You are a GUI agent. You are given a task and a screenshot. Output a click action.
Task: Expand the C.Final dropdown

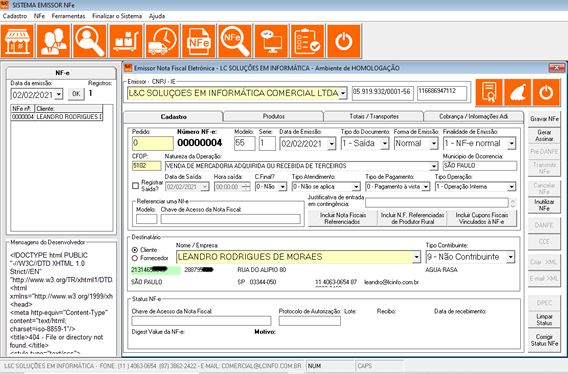[x=283, y=187]
